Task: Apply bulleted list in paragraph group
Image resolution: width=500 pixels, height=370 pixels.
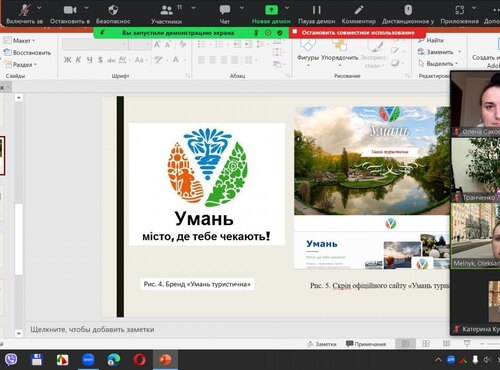Action: tap(201, 44)
